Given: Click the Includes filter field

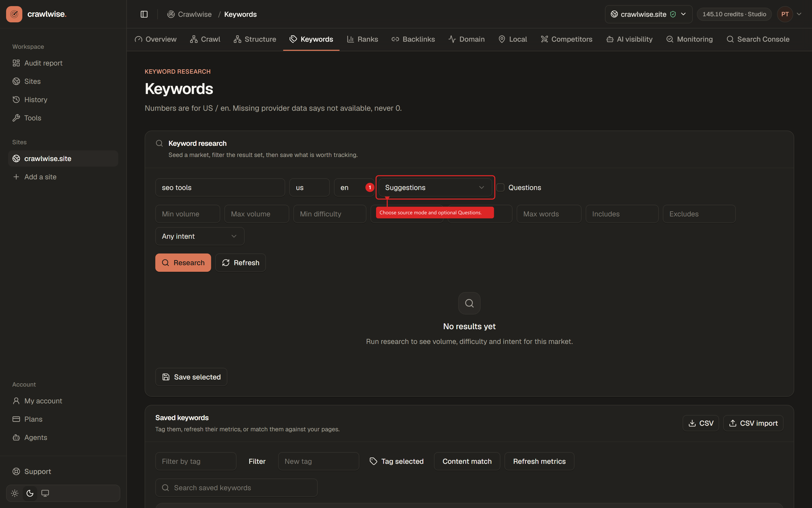Looking at the screenshot, I should (622, 214).
